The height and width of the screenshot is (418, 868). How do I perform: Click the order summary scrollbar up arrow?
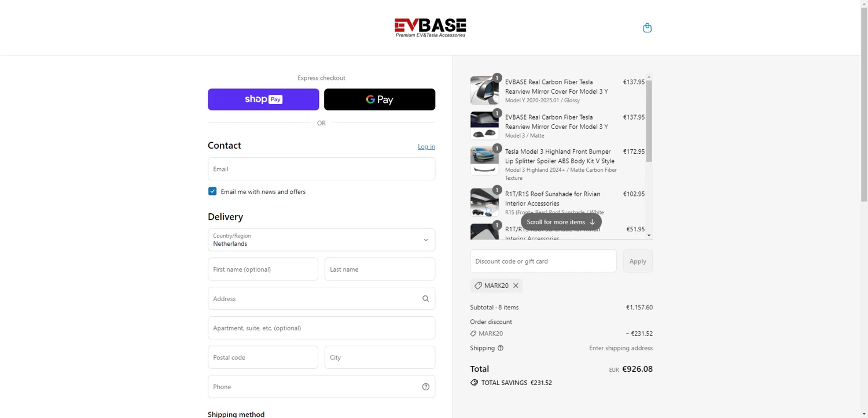(649, 77)
